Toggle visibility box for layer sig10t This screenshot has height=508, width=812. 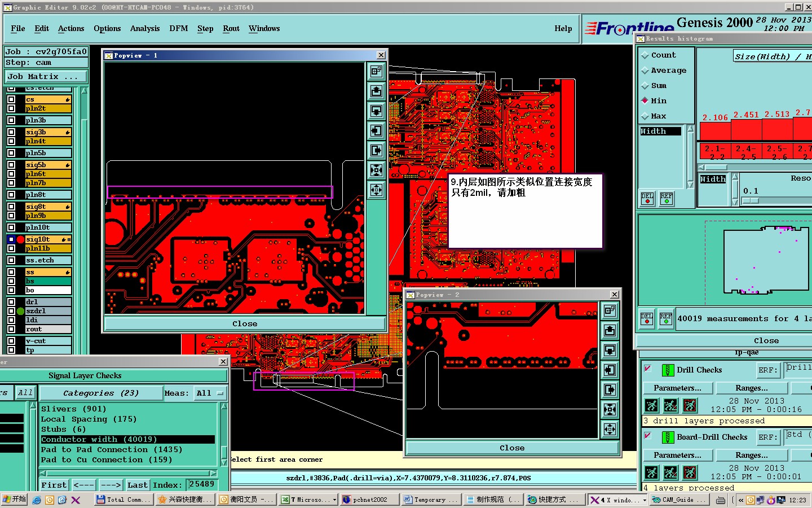tap(11, 239)
